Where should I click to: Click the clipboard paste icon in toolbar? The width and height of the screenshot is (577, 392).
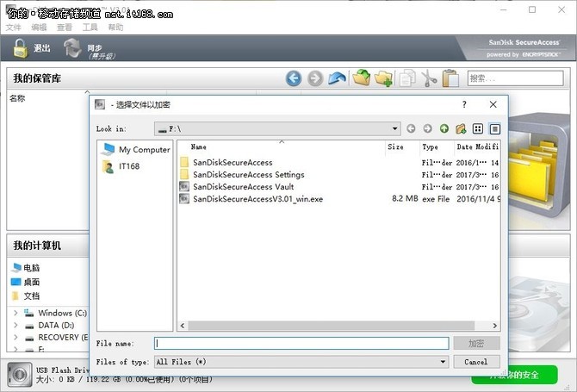450,78
